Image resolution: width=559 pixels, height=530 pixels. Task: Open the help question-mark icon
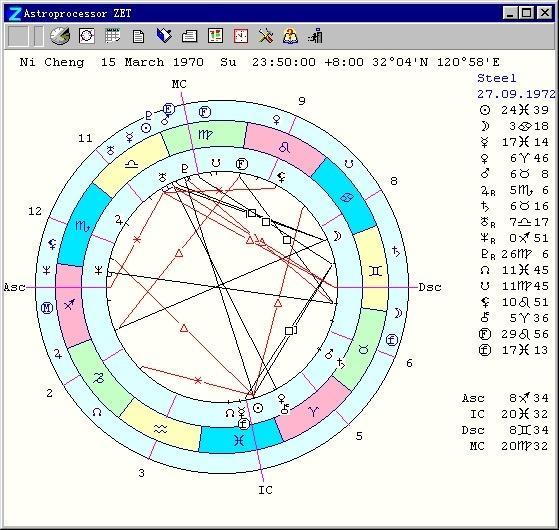(x=291, y=36)
